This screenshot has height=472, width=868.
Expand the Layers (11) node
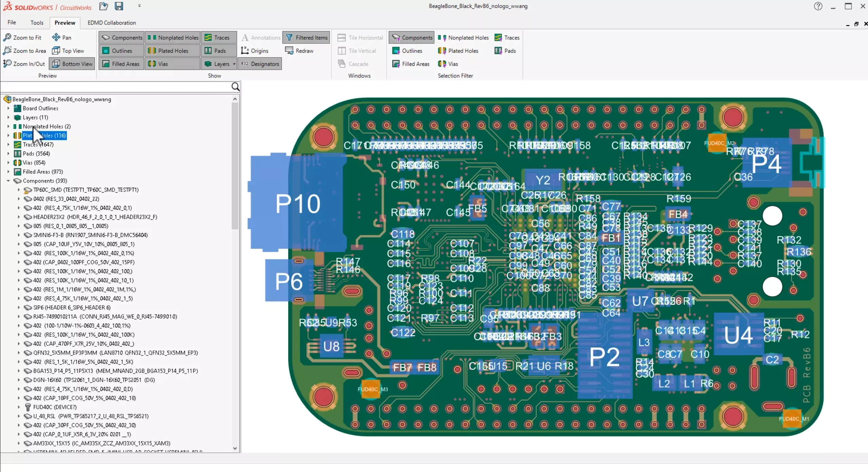(8, 117)
